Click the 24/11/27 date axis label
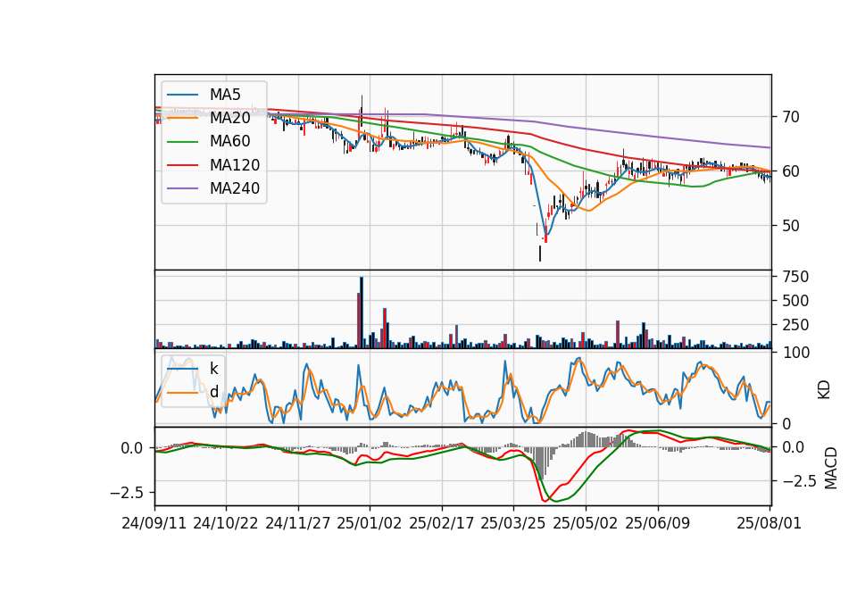Image resolution: width=857 pixels, height=616 pixels. click(298, 523)
